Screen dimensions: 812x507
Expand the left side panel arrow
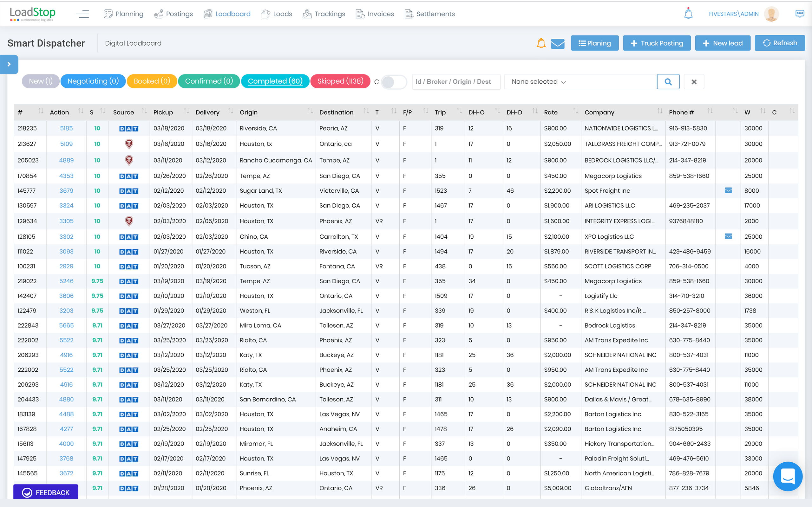tap(9, 64)
